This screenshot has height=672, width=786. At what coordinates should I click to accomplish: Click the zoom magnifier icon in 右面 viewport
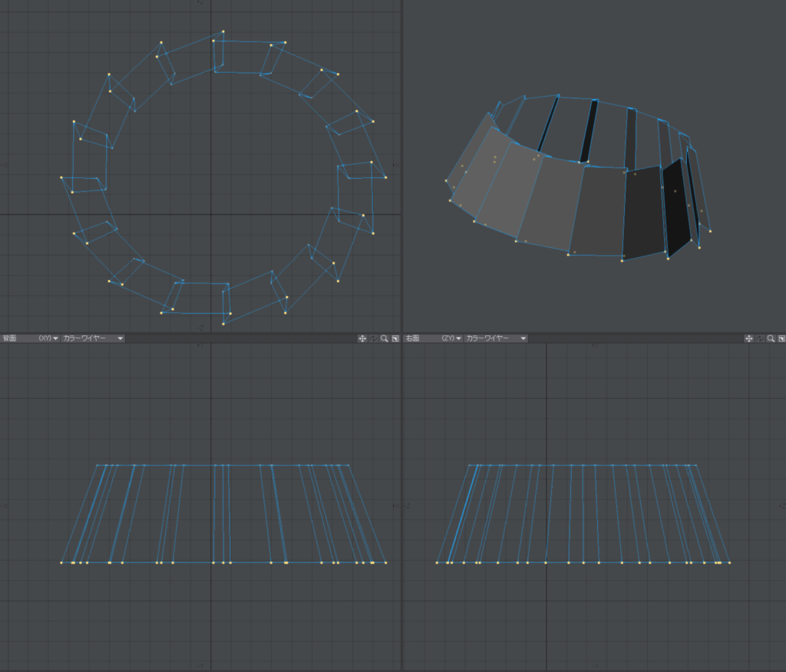(x=771, y=339)
